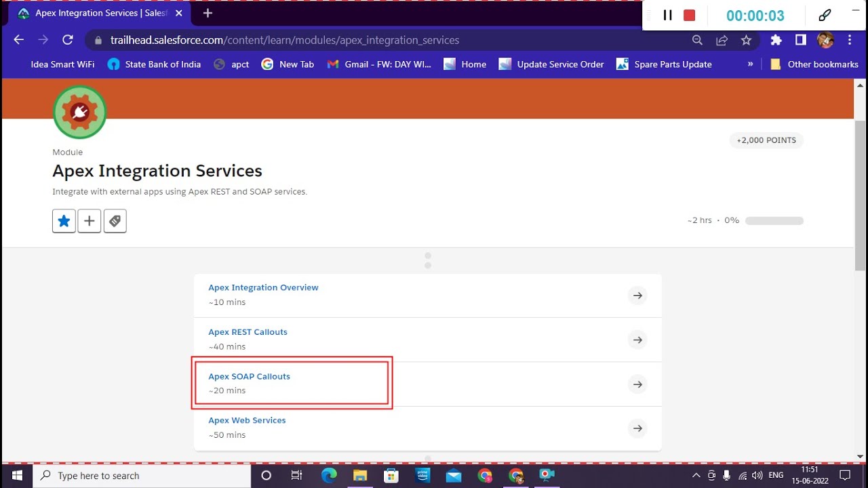The width and height of the screenshot is (868, 488).
Task: Open Chrome's three-dot menu
Action: point(850,40)
